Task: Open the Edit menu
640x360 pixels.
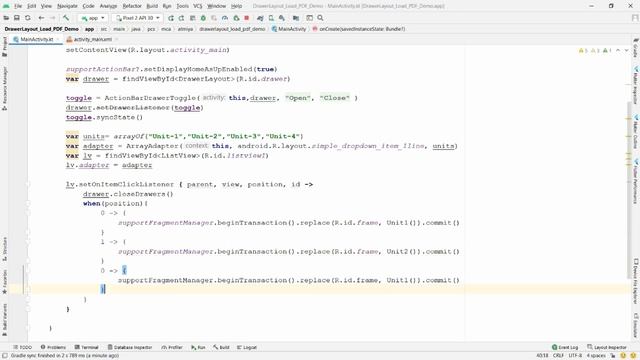Action: [31, 6]
